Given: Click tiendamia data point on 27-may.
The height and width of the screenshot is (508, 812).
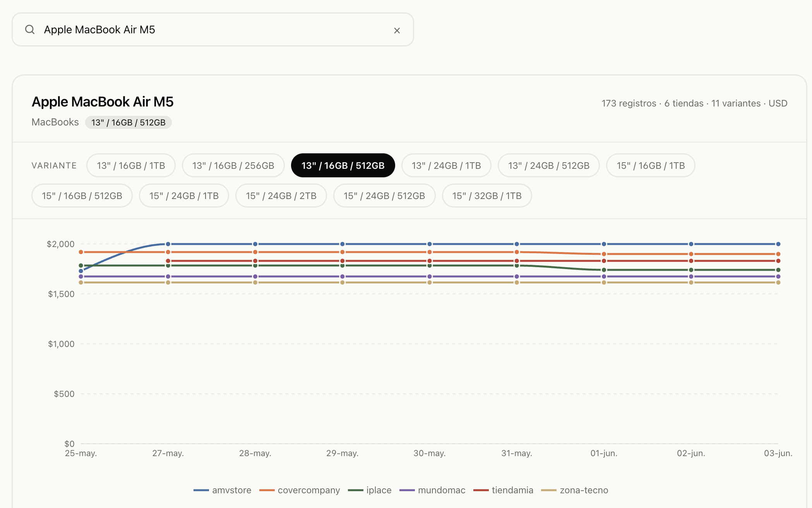Looking at the screenshot, I should 168,261.
